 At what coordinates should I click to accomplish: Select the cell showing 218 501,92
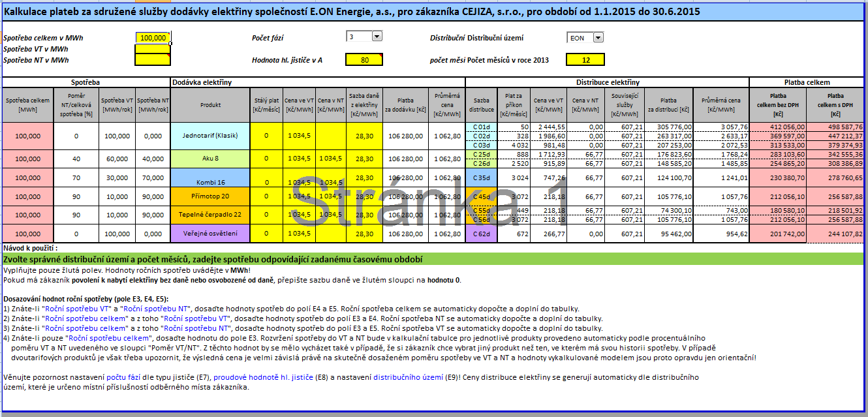coord(835,211)
